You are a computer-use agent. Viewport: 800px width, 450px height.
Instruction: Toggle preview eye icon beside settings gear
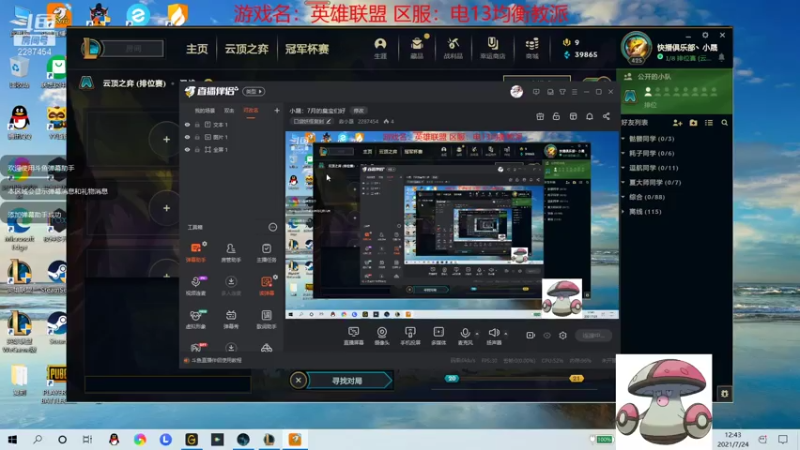coord(547,335)
